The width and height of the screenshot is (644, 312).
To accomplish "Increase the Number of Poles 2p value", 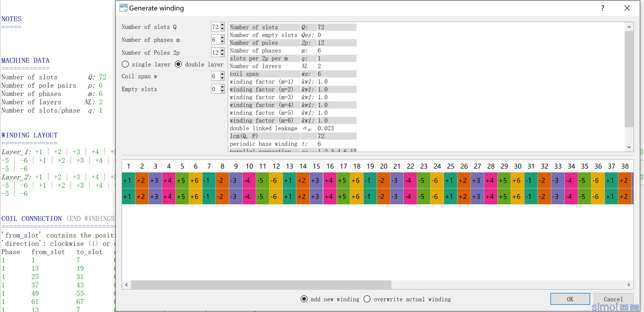I will [222, 50].
